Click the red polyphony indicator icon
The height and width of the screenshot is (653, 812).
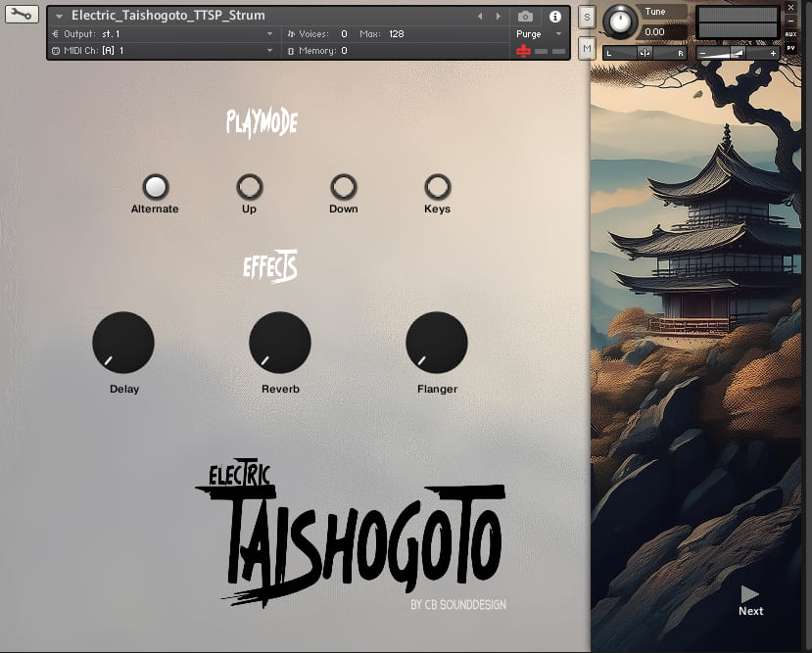point(524,51)
